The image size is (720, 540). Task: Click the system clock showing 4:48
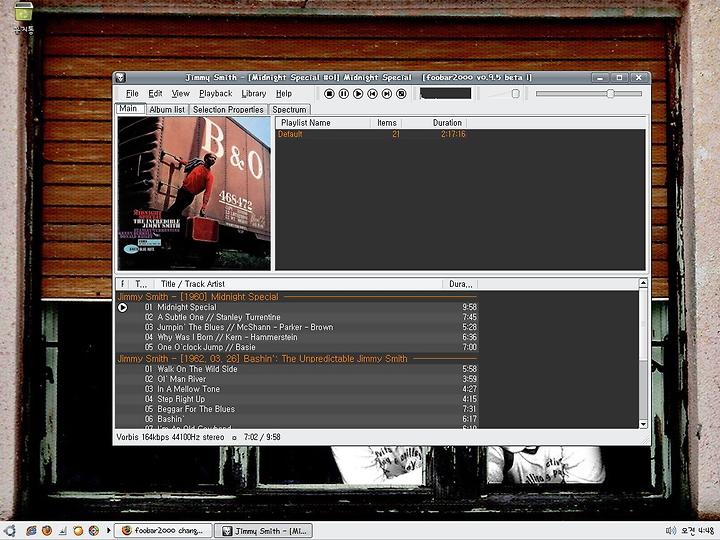697,531
